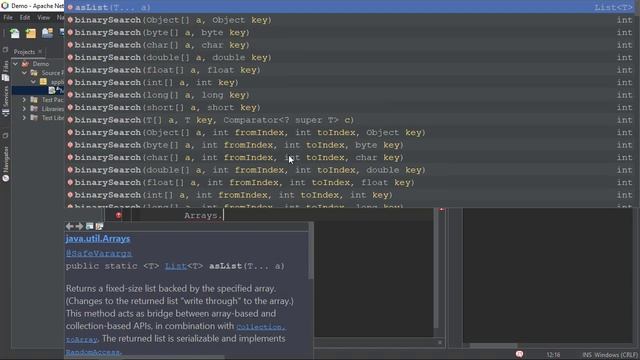Click the red error marker in editor gutter
640x360 pixels.
118,215
